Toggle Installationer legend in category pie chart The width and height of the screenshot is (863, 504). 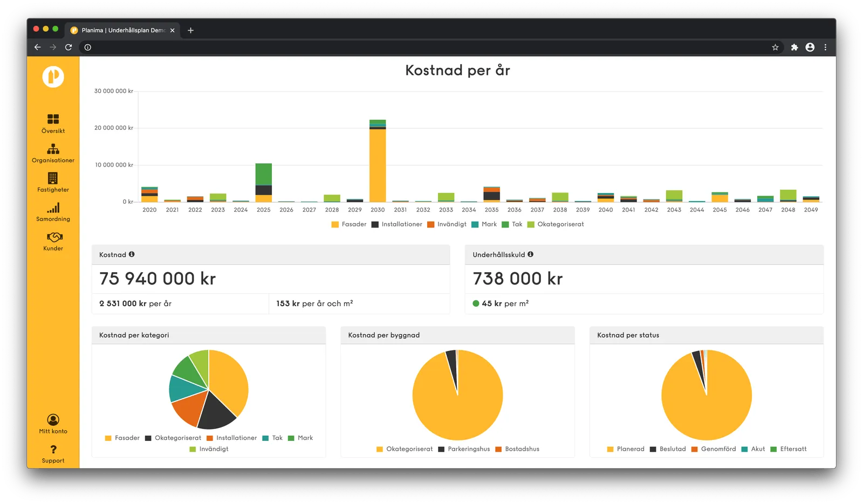click(x=231, y=438)
